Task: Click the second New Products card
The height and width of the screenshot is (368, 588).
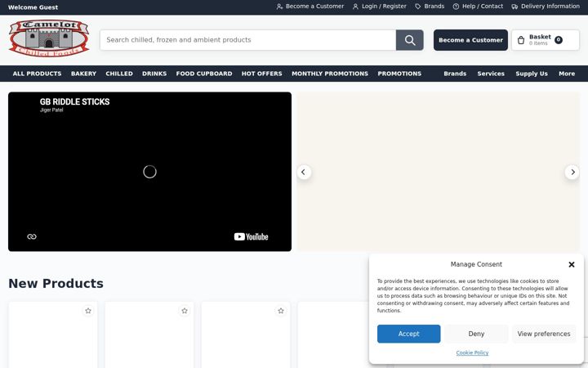Action: pos(149,335)
